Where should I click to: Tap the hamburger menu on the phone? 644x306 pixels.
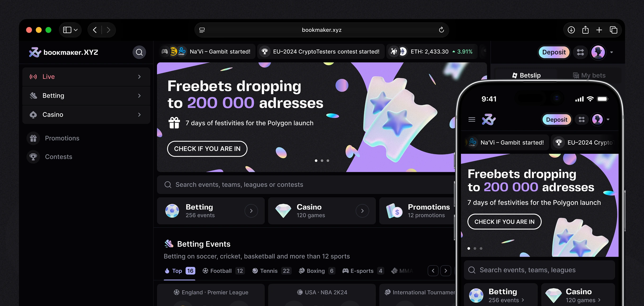(472, 120)
